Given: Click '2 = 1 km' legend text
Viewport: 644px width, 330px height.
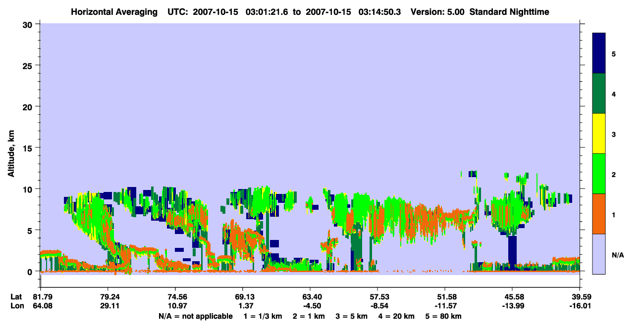Looking at the screenshot, I should pos(310,316).
